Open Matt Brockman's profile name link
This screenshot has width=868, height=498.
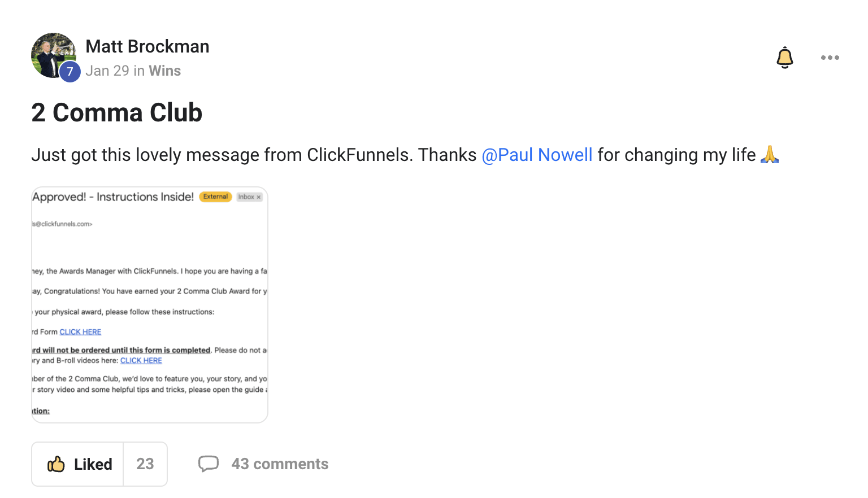(x=147, y=46)
